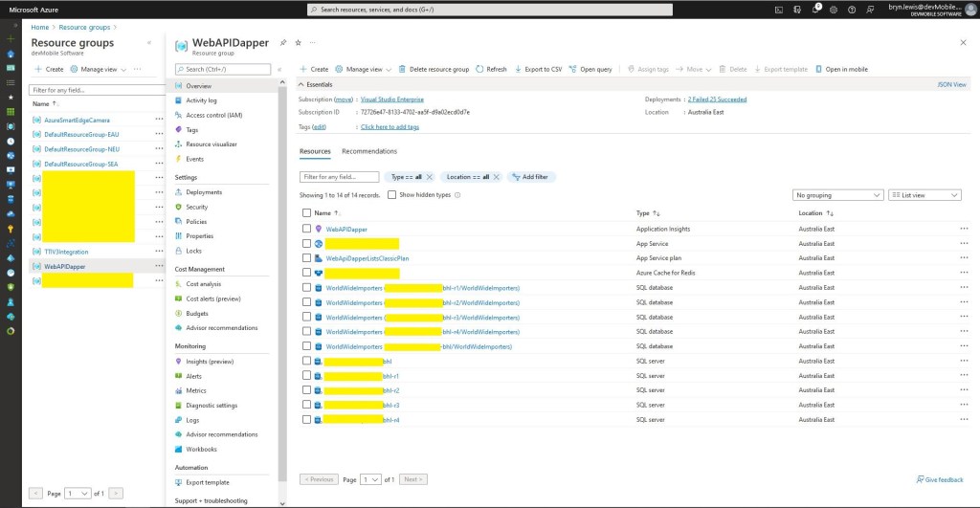This screenshot has height=508, width=980.
Task: Select Overview in the left menu
Action: click(x=198, y=86)
